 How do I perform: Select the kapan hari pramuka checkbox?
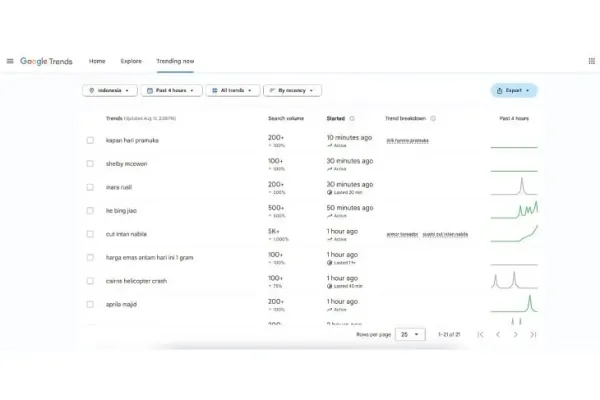pos(90,140)
